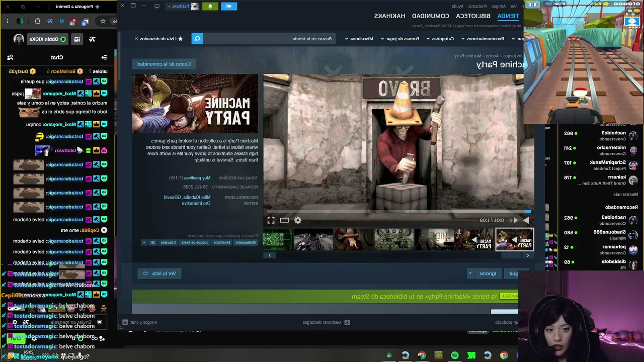
Task: Click the Casuales tag
Action: pyautogui.click(x=168, y=242)
